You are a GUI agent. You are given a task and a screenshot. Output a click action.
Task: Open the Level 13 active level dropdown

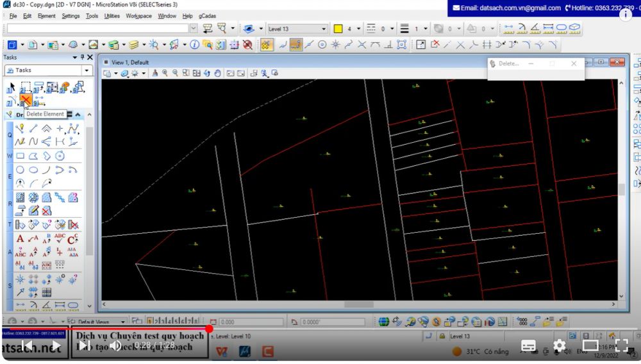(x=324, y=29)
